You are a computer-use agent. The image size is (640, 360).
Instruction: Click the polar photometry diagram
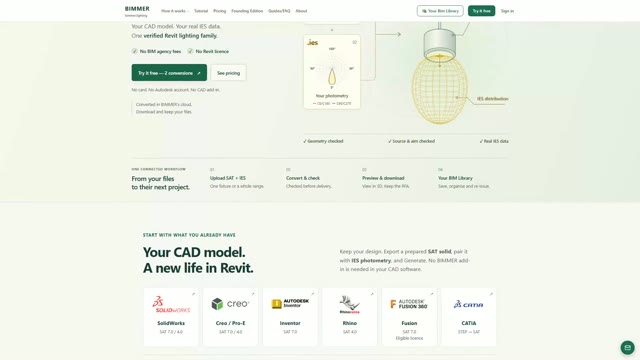pyautogui.click(x=332, y=68)
